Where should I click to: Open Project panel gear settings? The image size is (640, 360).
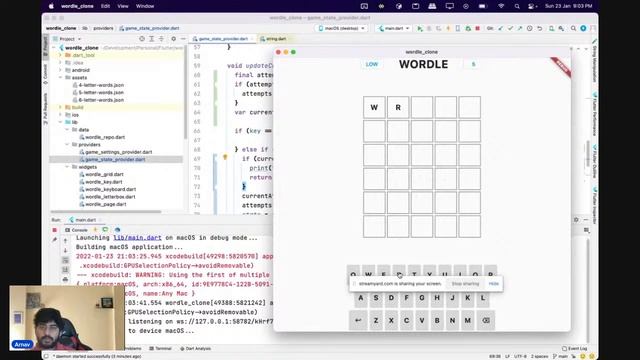coord(173,39)
